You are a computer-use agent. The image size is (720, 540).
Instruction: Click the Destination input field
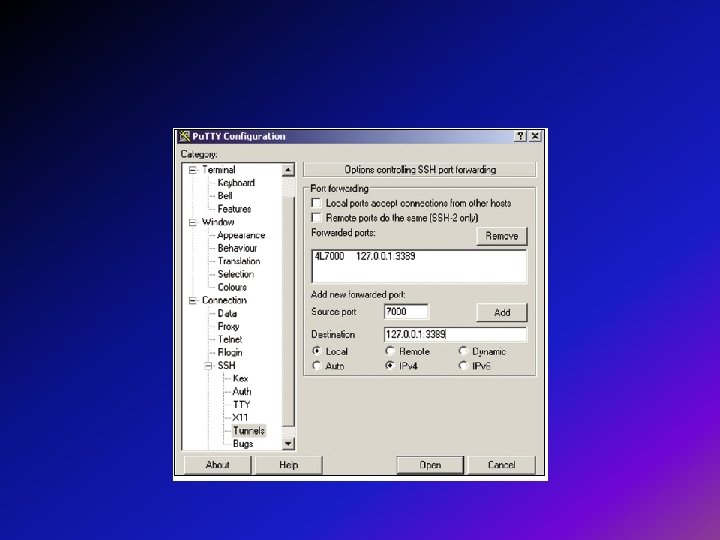click(456, 334)
